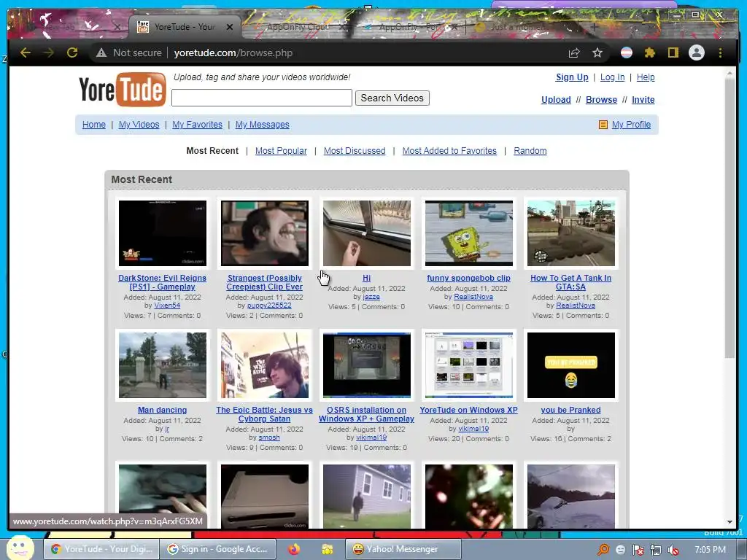Click the vertical scrollbar thumb
The image size is (747, 560).
pos(729,218)
